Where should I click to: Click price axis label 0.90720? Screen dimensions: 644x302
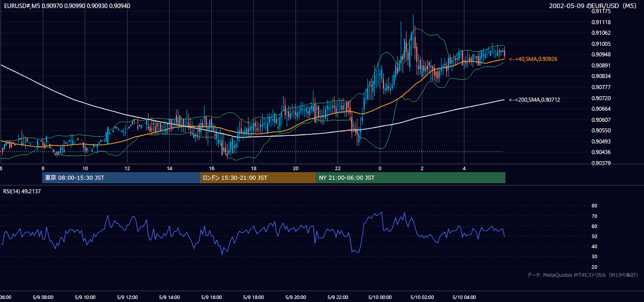pos(601,98)
